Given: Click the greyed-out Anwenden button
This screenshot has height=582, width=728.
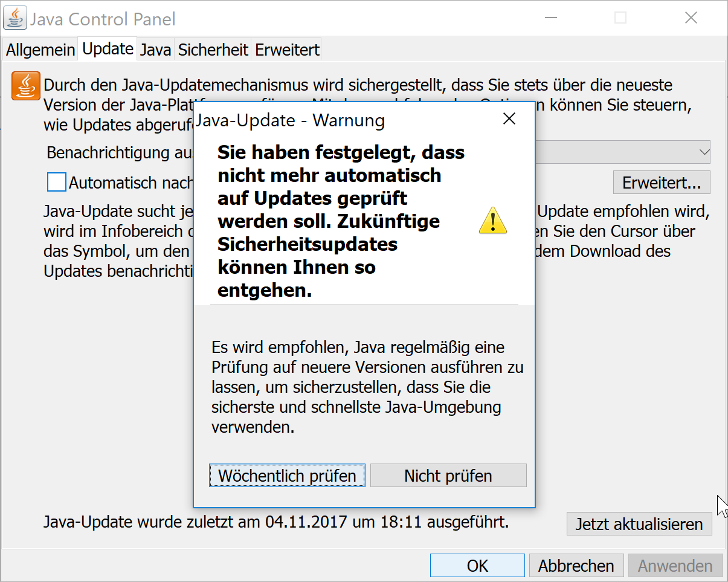Looking at the screenshot, I should coord(675,566).
